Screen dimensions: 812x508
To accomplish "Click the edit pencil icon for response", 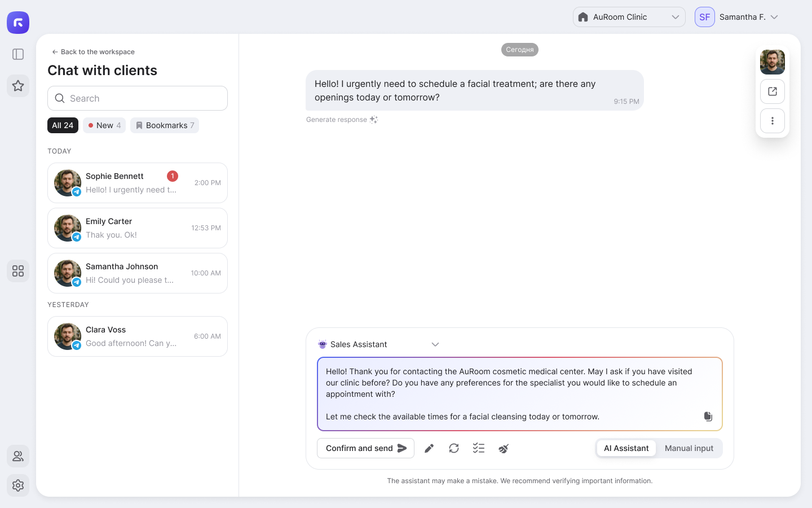I will 429,448.
